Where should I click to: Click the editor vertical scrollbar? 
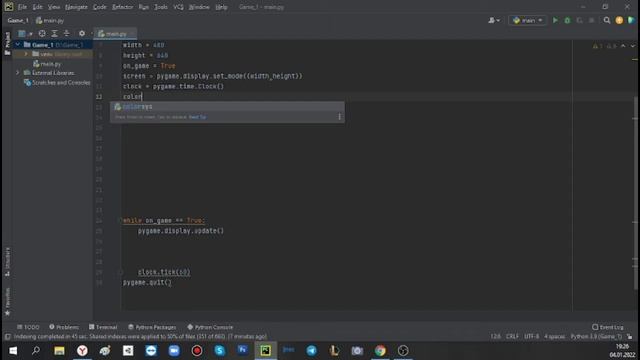click(636, 193)
